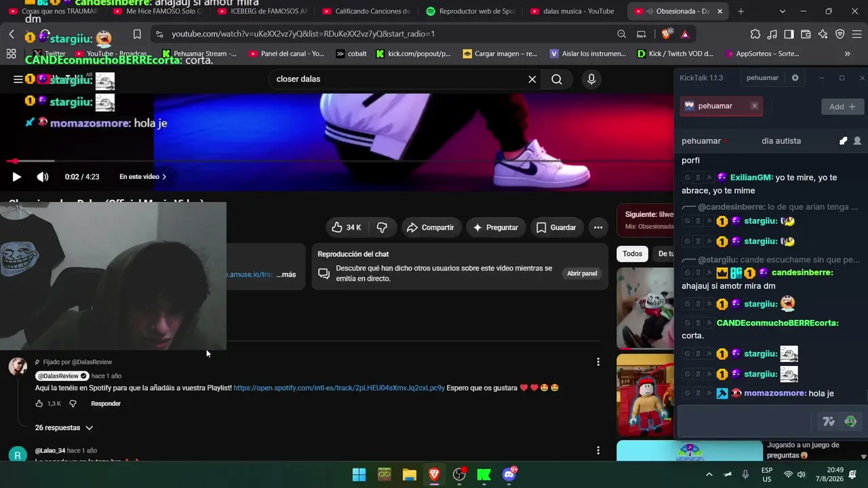Screen dimensions: 868x488
Task: Open Brave Rewards triangle icon
Action: (685, 34)
